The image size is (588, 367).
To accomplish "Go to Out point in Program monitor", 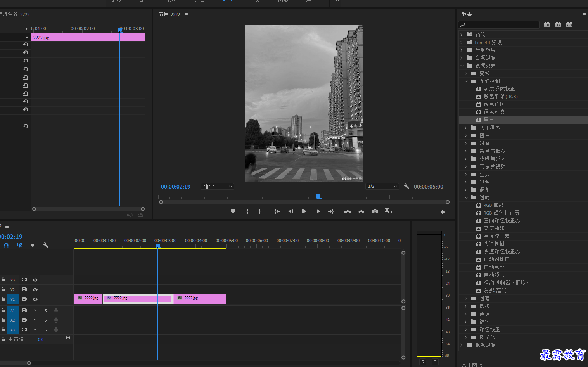I will (x=331, y=211).
